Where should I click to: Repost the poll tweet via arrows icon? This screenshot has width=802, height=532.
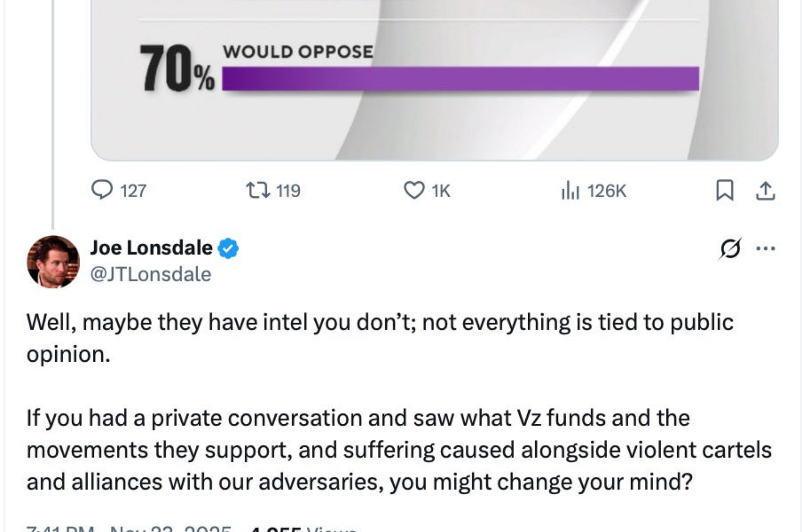pyautogui.click(x=257, y=190)
